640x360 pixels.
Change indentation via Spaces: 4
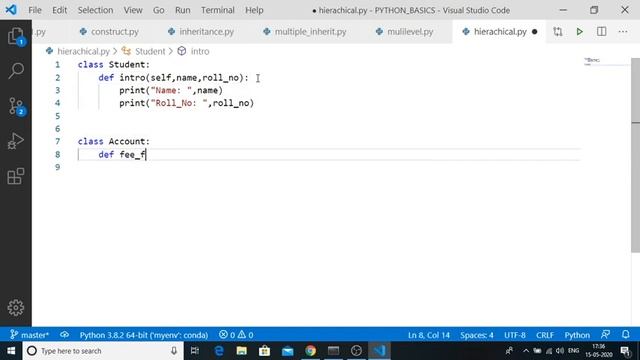(477, 335)
